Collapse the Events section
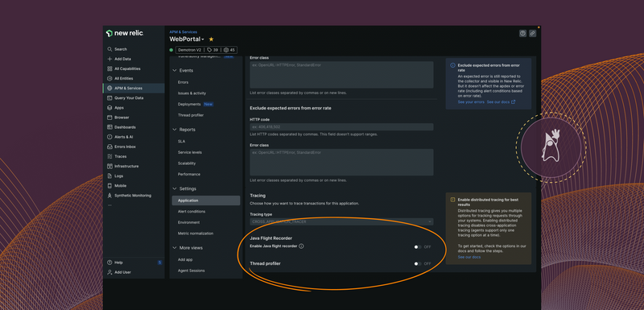The height and width of the screenshot is (310, 644). coord(174,71)
